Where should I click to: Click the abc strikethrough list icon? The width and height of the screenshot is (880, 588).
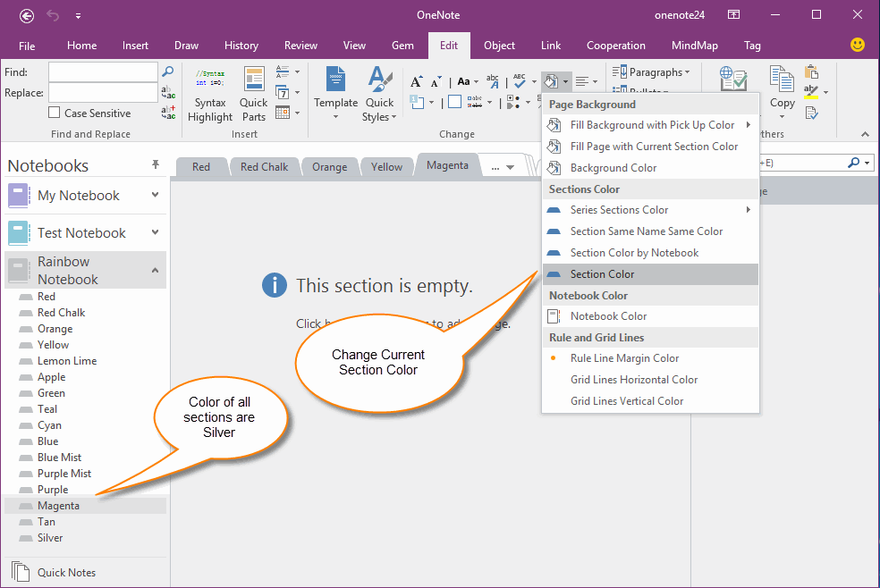click(x=475, y=102)
